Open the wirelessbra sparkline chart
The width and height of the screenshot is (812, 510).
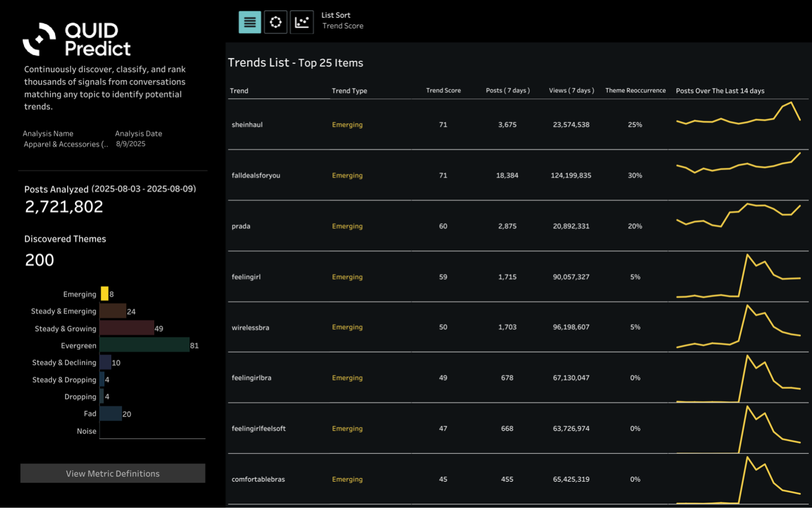pyautogui.click(x=738, y=327)
